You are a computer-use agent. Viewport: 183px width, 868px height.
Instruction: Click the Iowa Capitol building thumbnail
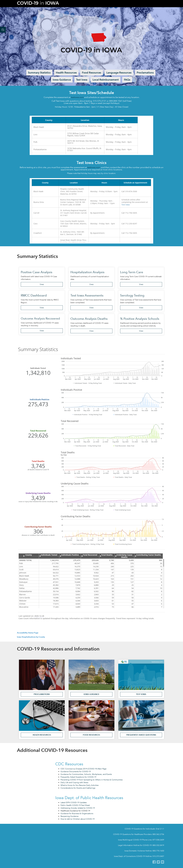click(x=91, y=675)
